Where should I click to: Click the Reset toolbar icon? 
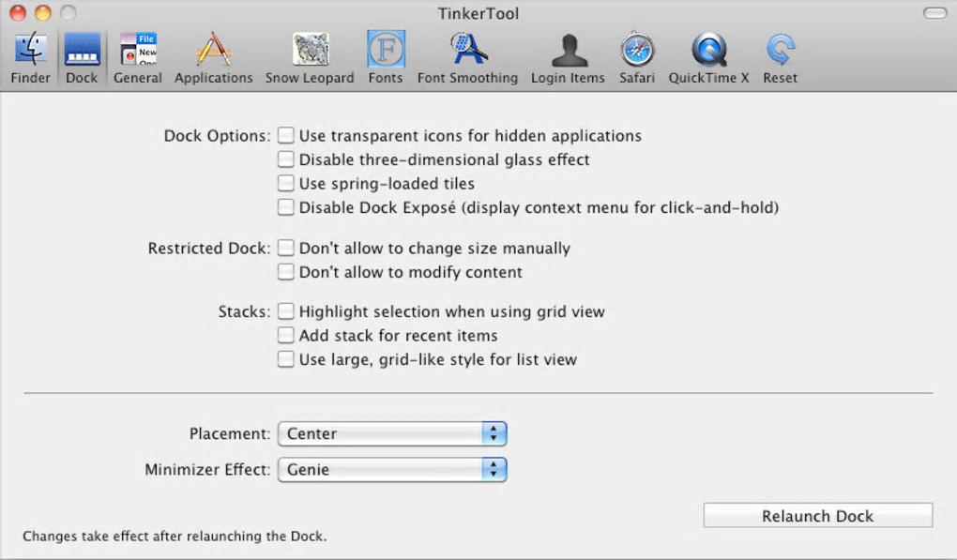tap(780, 51)
